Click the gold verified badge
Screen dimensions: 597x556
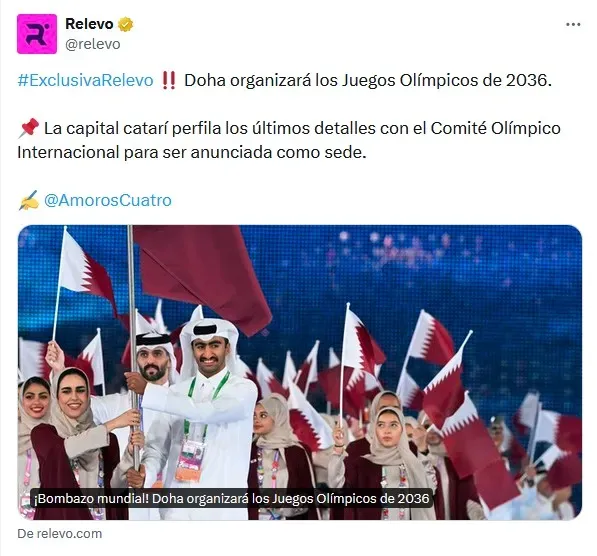coord(126,24)
